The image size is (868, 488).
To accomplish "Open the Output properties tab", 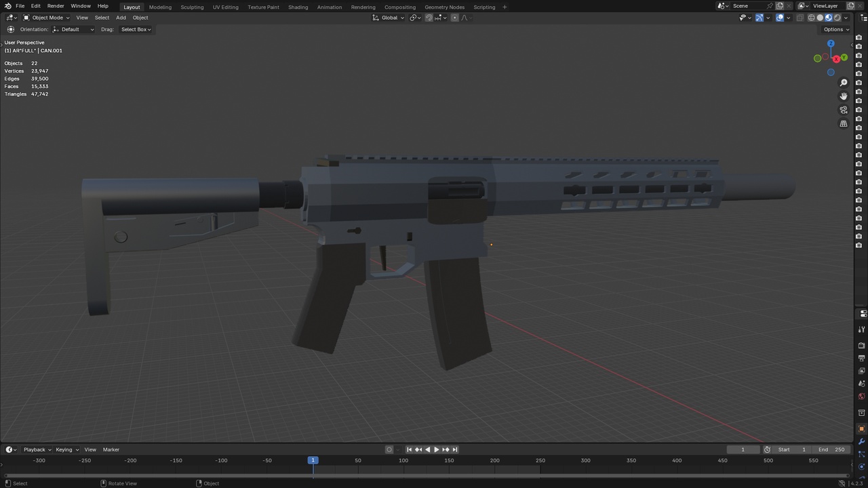I will [862, 358].
